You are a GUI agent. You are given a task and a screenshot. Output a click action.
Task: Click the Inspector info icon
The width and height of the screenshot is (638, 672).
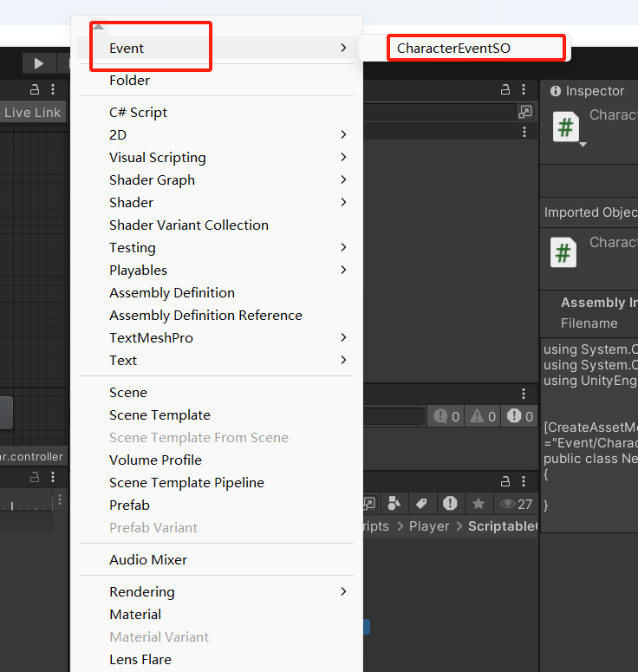[556, 91]
